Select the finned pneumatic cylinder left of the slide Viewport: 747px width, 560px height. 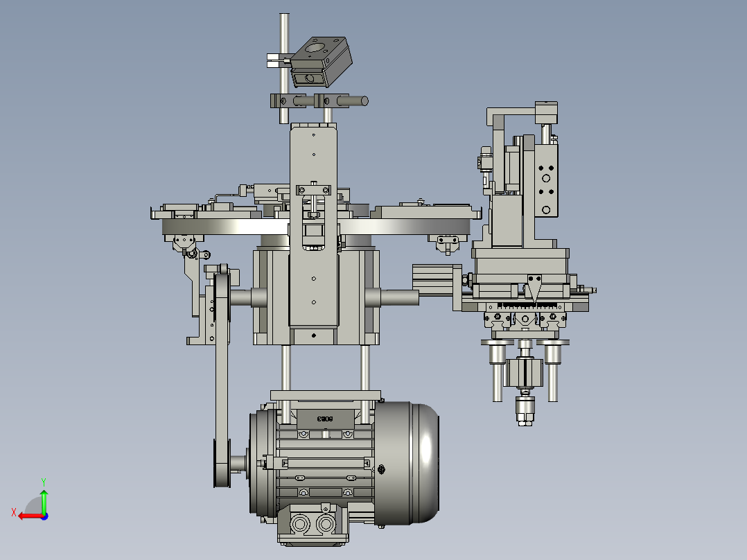pos(432,280)
